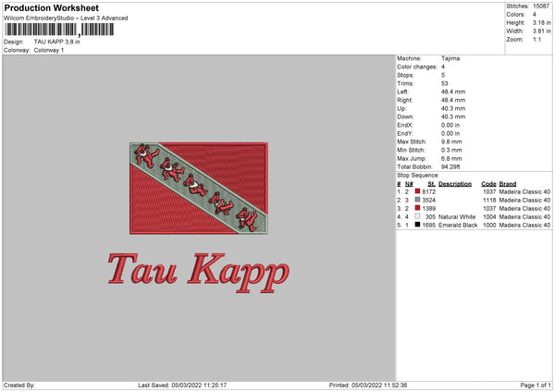Click the 'Emerald Black' description text
The height and width of the screenshot is (392, 555).
(458, 225)
